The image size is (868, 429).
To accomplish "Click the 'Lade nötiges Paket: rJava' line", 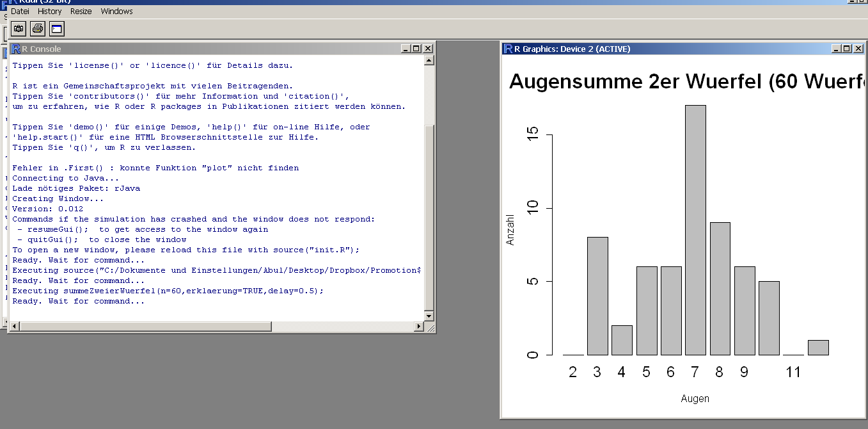I will click(76, 188).
